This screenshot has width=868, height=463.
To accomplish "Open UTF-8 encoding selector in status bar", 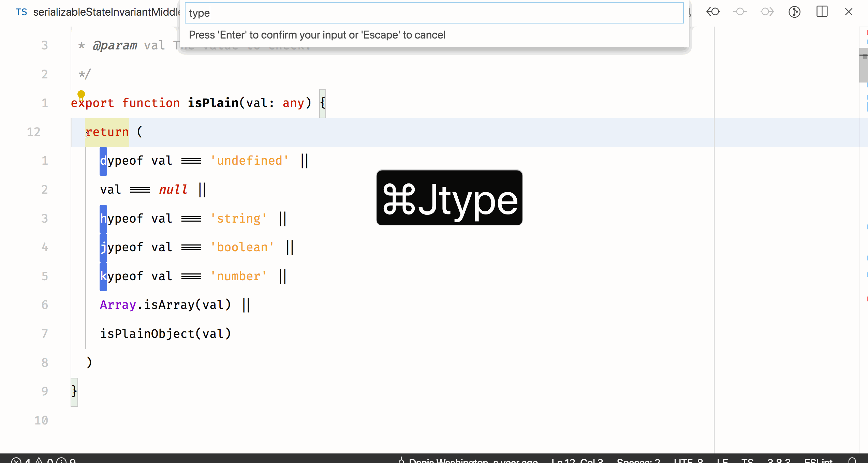I will [688, 460].
